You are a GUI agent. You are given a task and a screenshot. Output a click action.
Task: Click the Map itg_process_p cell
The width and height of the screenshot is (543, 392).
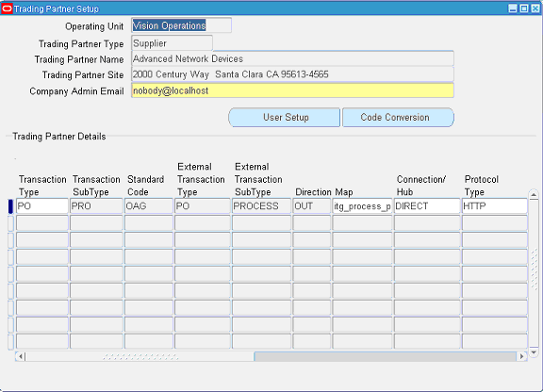point(362,206)
